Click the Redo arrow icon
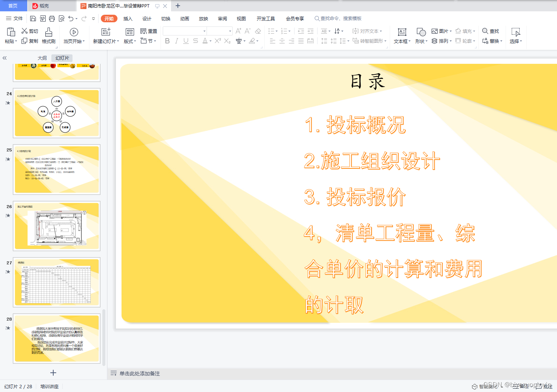The image size is (557, 392). click(x=84, y=19)
